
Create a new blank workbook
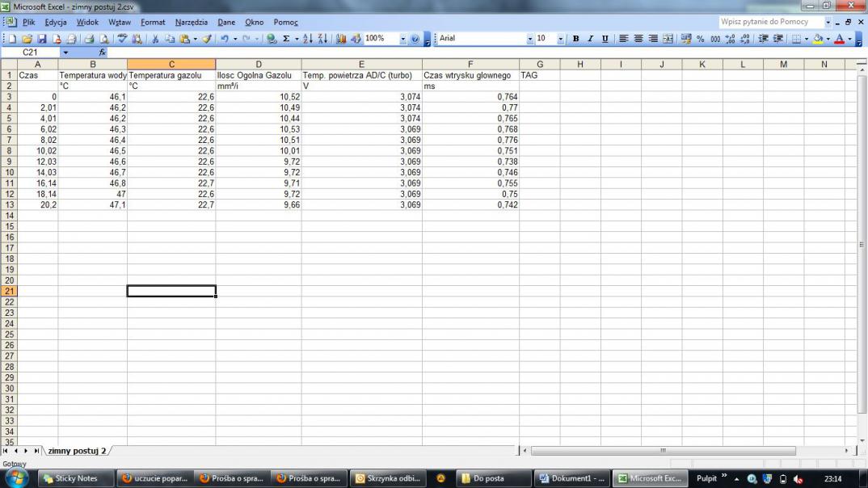pyautogui.click(x=12, y=39)
